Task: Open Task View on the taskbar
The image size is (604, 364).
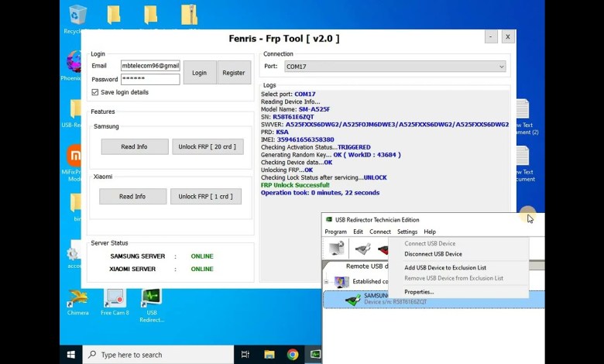Action: [245, 355]
